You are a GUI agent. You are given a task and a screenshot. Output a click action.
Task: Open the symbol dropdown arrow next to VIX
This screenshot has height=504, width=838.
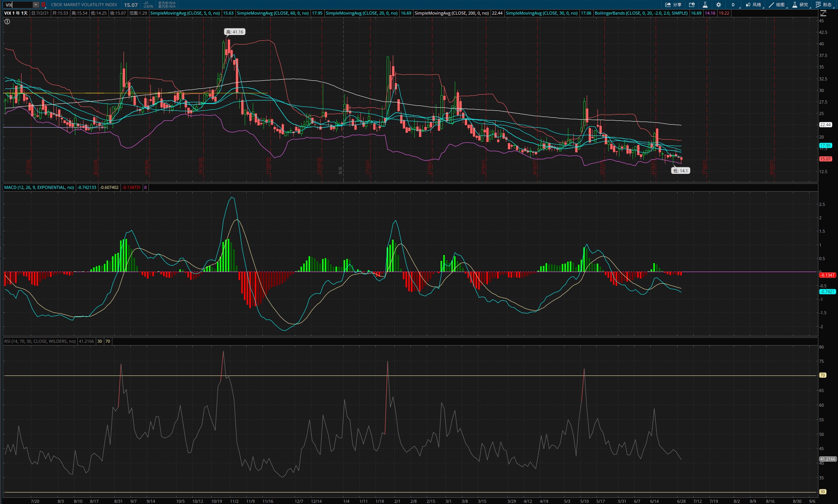coord(36,5)
